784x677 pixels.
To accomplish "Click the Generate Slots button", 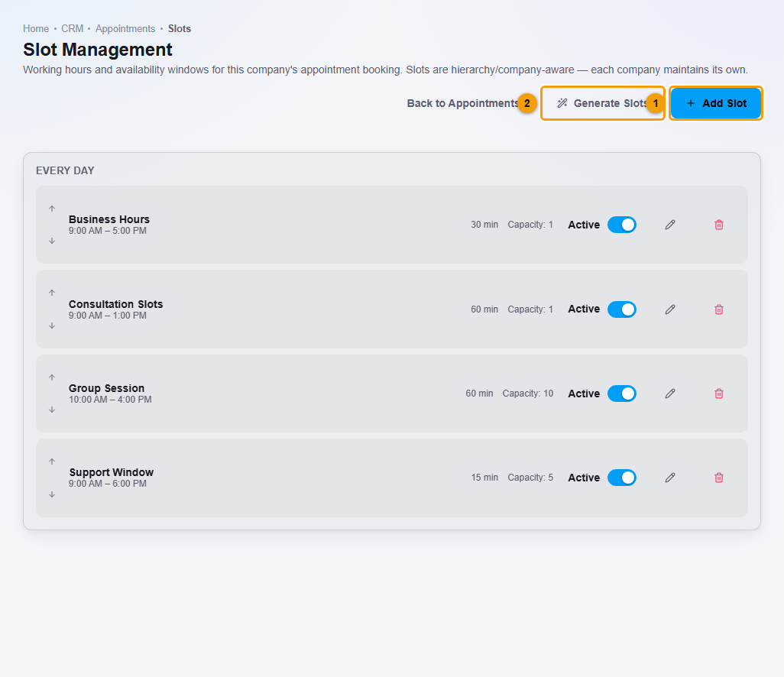I will coord(602,103).
